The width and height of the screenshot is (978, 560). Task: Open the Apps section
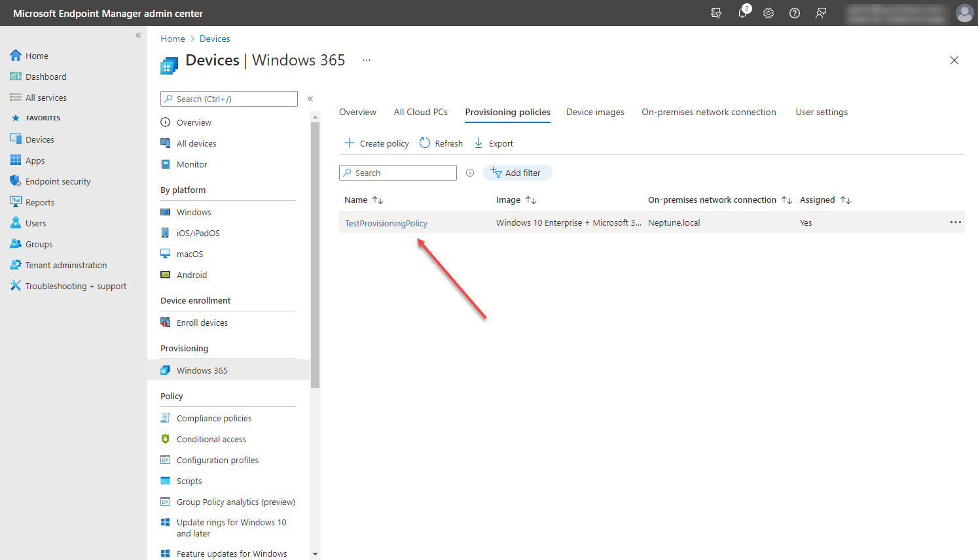35,160
